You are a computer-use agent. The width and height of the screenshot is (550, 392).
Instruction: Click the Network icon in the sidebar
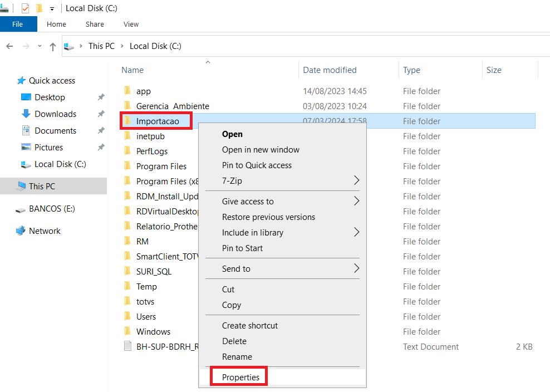click(21, 231)
